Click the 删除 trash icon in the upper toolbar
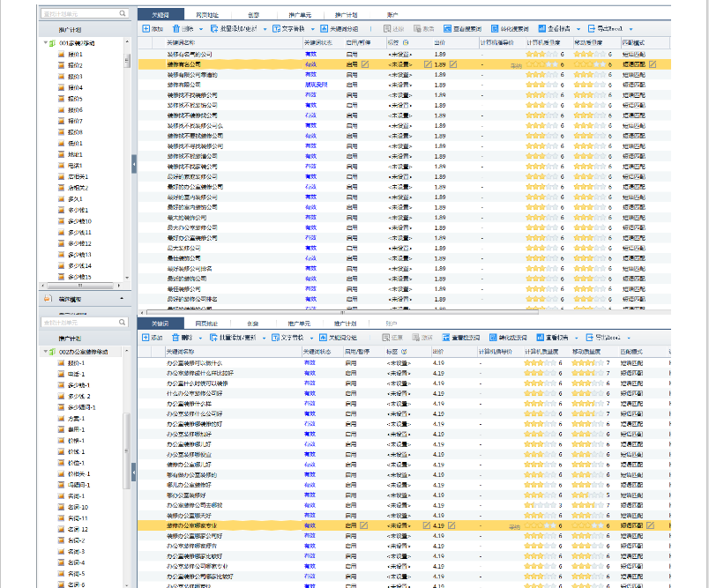 click(176, 29)
